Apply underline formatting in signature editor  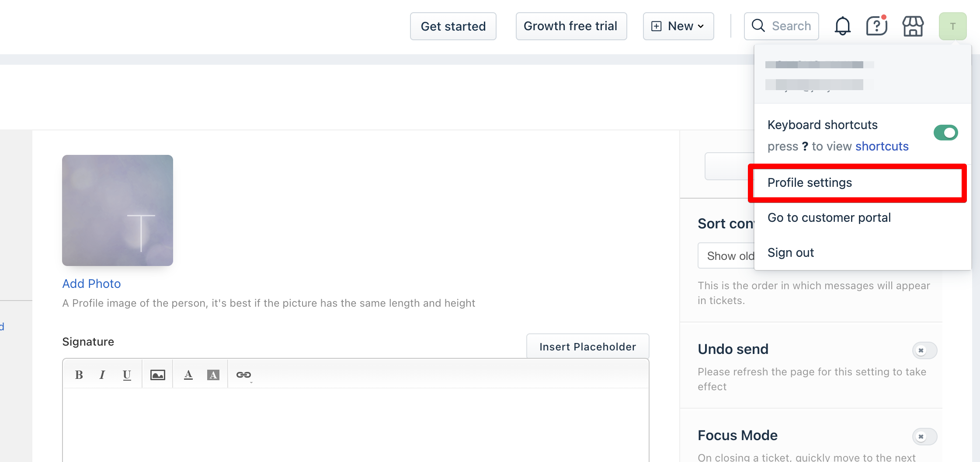[127, 375]
